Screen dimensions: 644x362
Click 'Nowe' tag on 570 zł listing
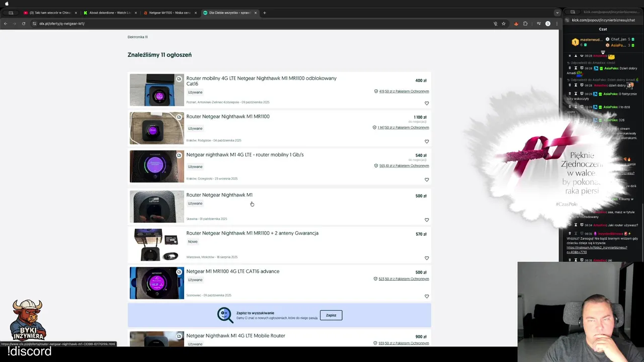click(x=193, y=242)
